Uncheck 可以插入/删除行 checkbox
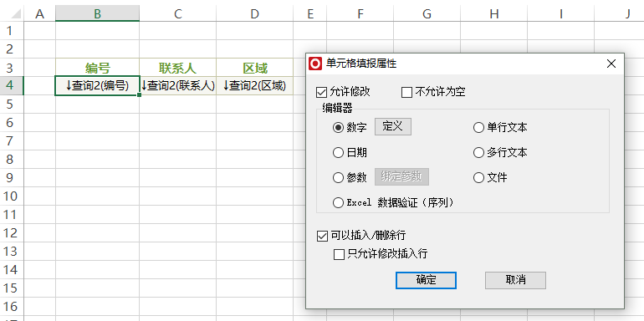This screenshot has height=321, width=644. 322,236
